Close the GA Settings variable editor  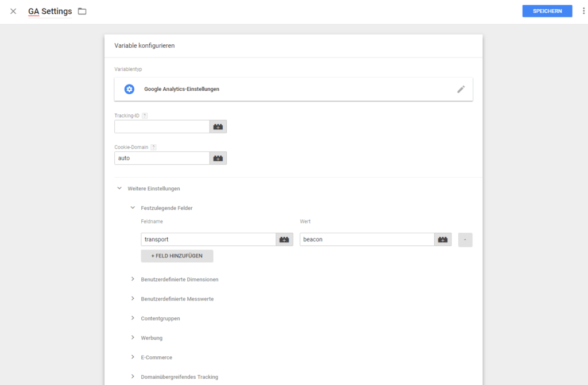[13, 11]
